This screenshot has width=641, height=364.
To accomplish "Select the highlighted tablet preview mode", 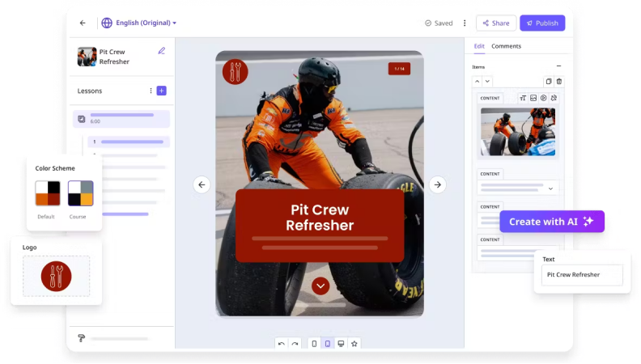I will click(x=327, y=343).
